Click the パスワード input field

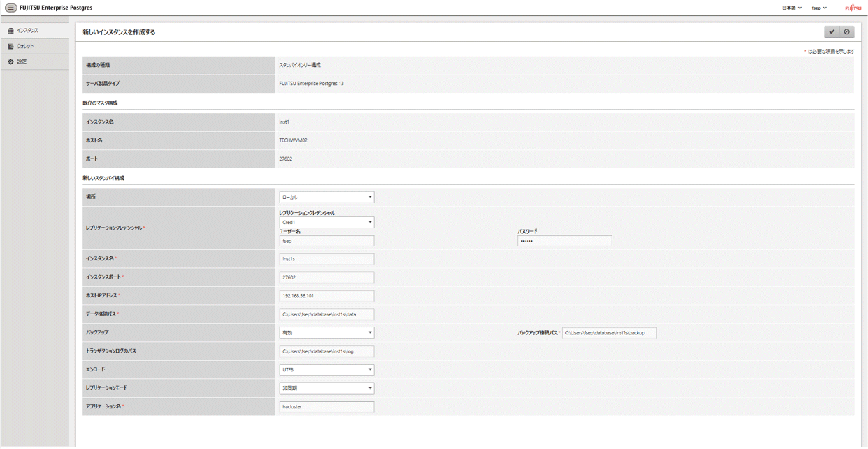point(565,241)
